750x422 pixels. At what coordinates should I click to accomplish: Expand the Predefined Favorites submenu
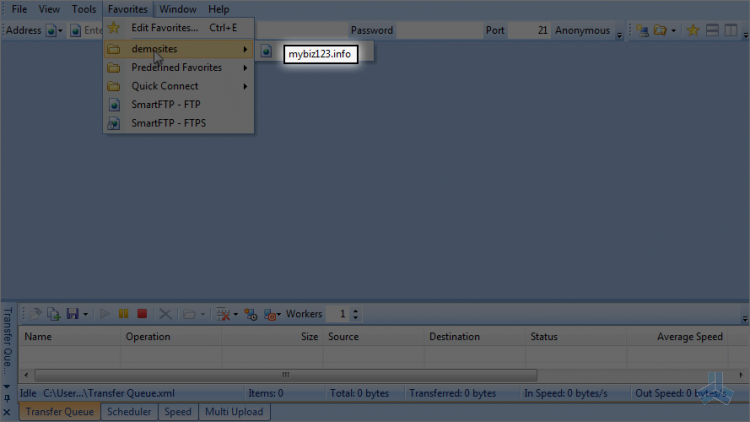pos(178,67)
